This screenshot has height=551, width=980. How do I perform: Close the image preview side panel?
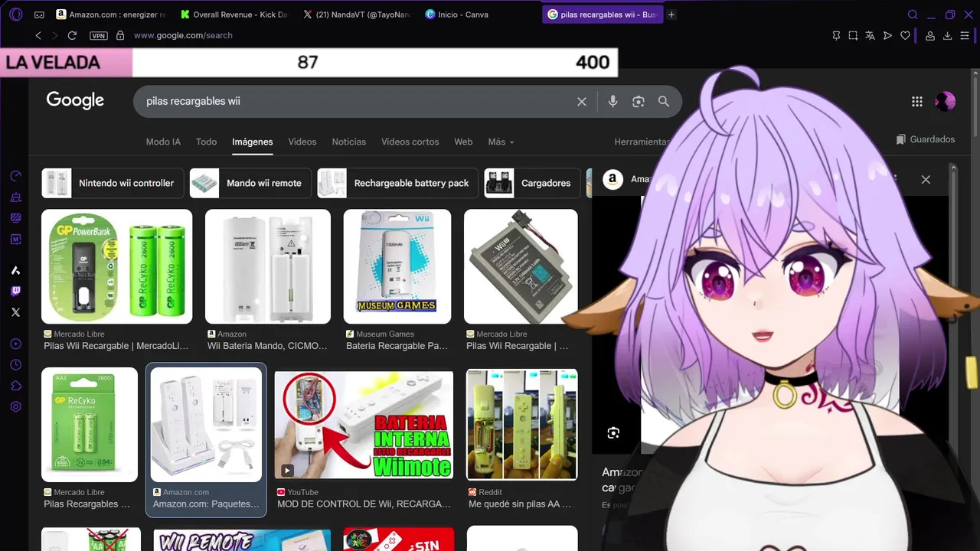(x=926, y=180)
